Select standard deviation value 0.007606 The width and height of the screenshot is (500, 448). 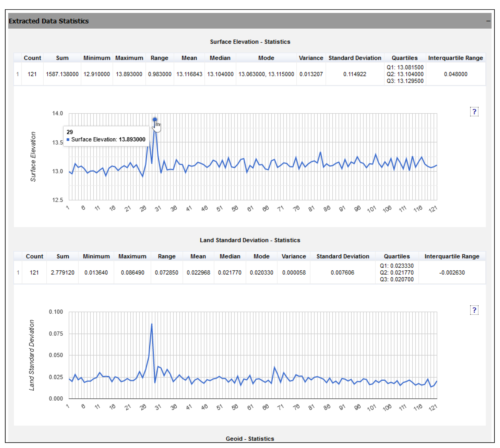pos(343,273)
